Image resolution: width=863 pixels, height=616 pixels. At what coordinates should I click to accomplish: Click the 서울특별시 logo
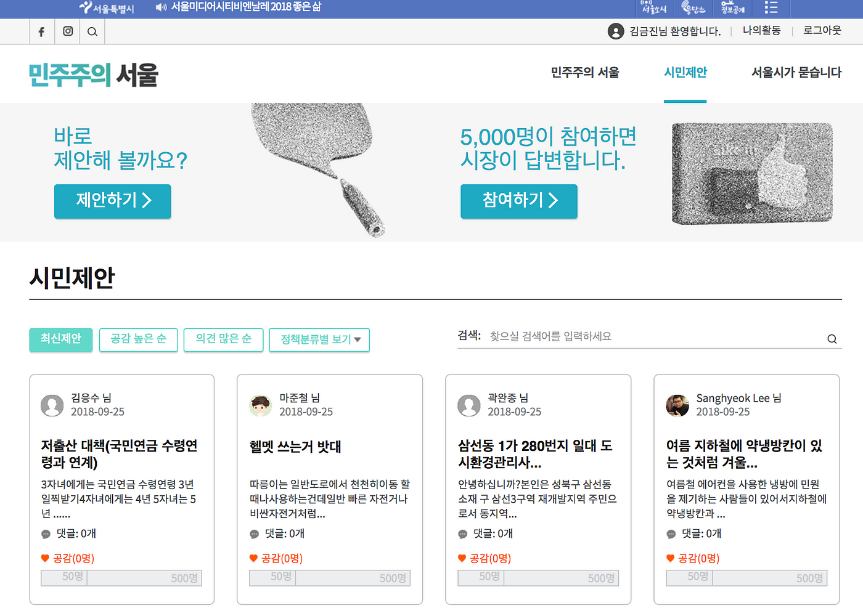pos(106,8)
